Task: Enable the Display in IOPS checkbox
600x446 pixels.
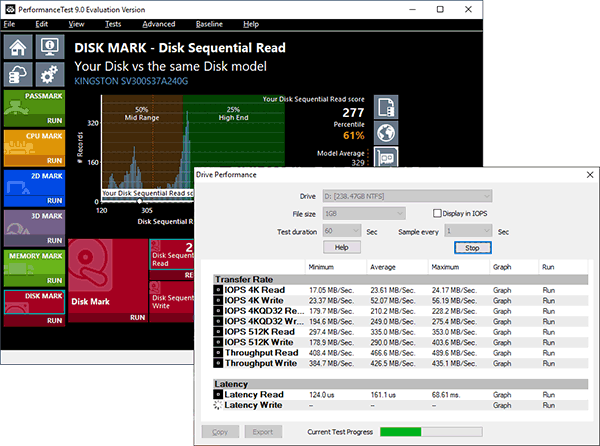Action: pyautogui.click(x=437, y=213)
